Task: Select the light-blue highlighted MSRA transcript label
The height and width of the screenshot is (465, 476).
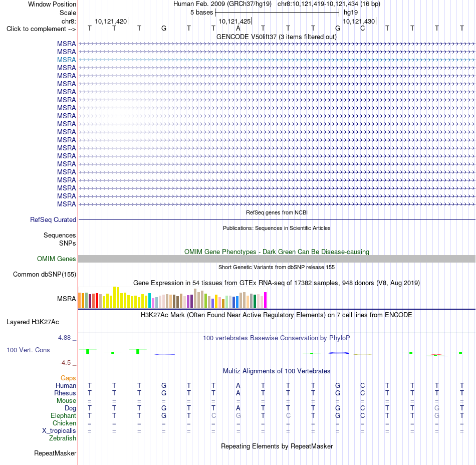Action: pos(66,60)
